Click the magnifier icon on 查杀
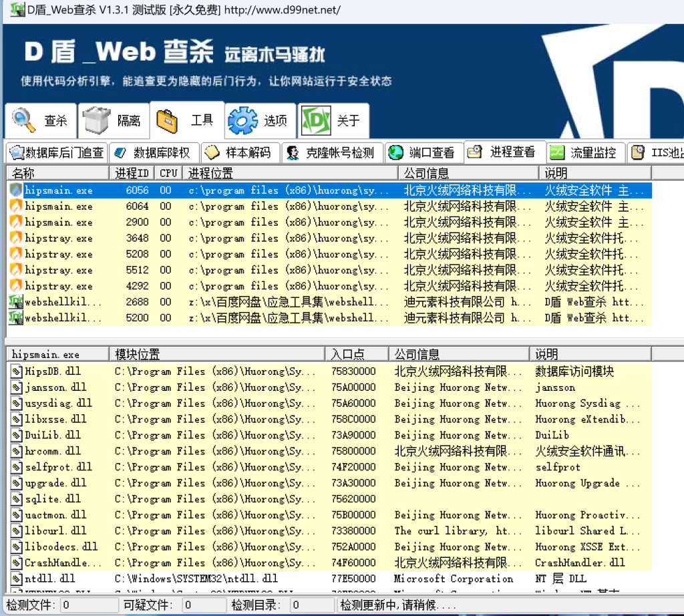 23,120
